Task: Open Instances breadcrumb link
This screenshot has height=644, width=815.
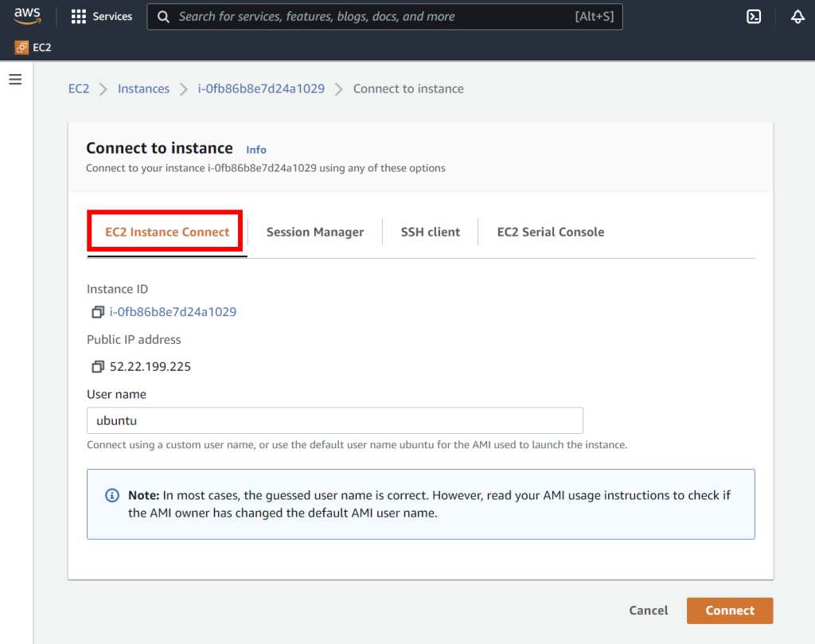Action: [x=143, y=89]
